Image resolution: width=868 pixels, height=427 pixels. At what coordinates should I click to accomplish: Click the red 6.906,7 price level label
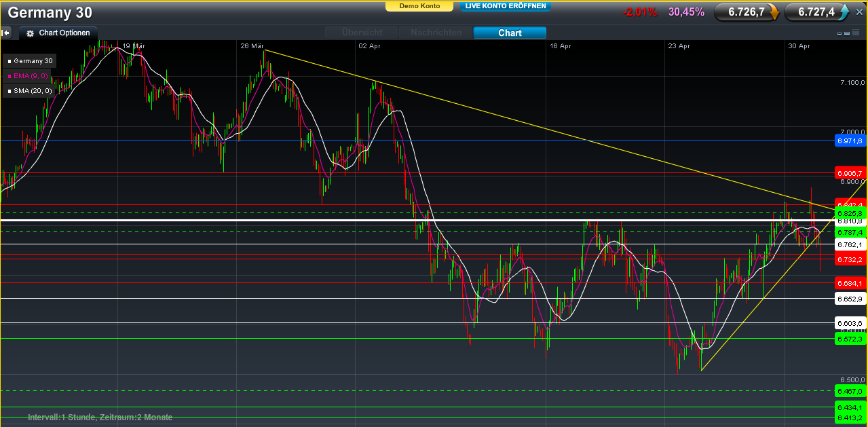(850, 172)
